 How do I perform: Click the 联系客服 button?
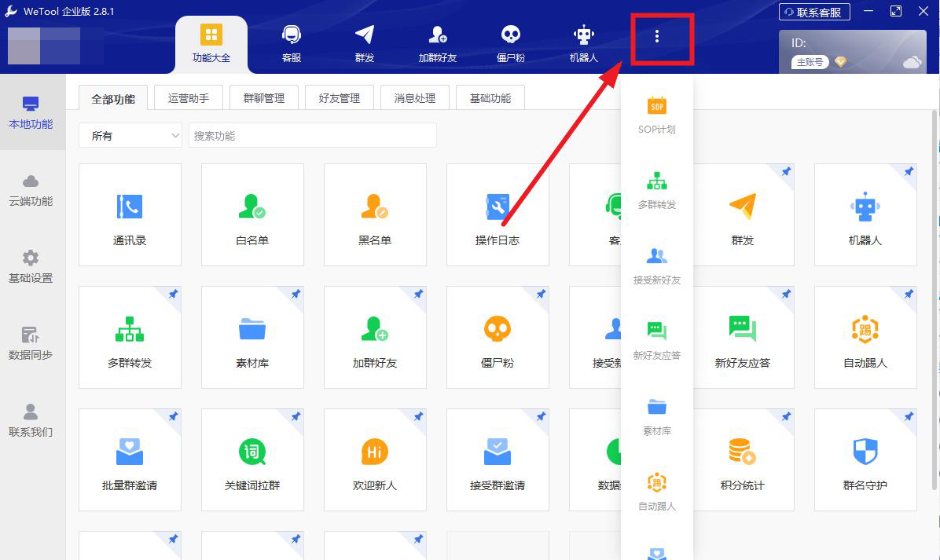coord(814,12)
